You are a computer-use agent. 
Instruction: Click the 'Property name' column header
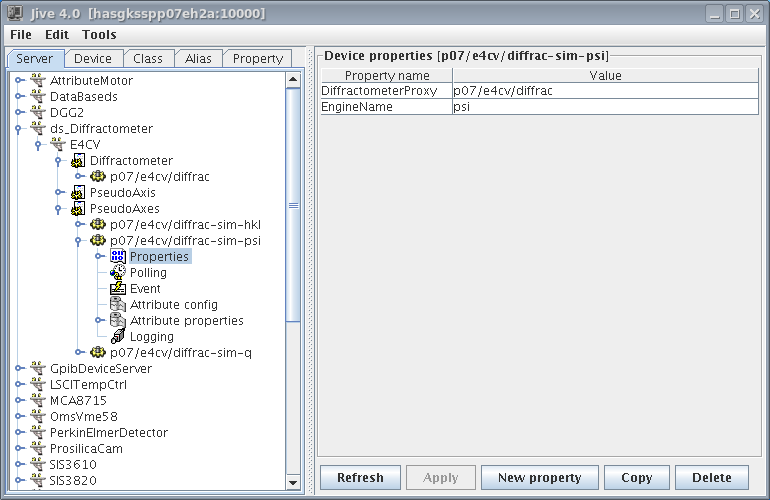pos(387,75)
